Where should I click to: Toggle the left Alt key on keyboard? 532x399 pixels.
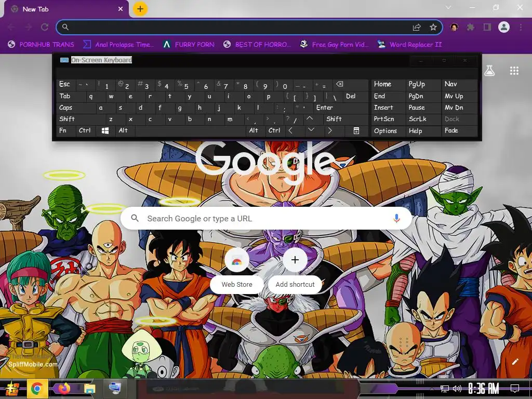pos(125,130)
